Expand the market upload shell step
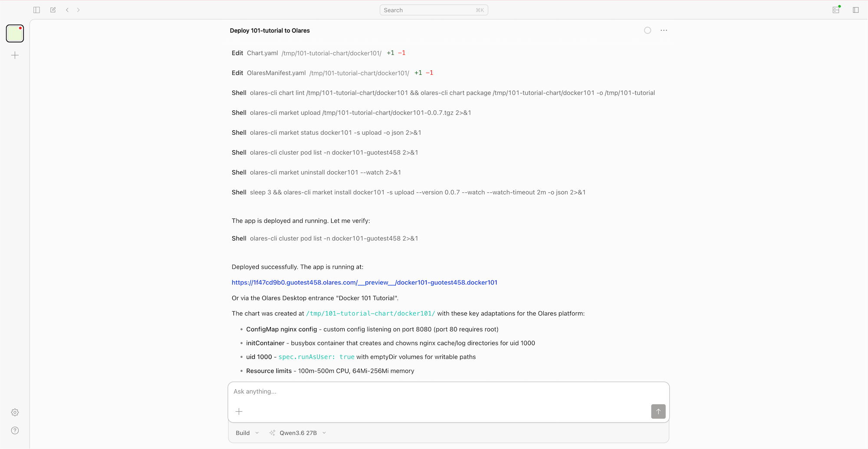Viewport: 868px width, 449px height. coord(352,113)
